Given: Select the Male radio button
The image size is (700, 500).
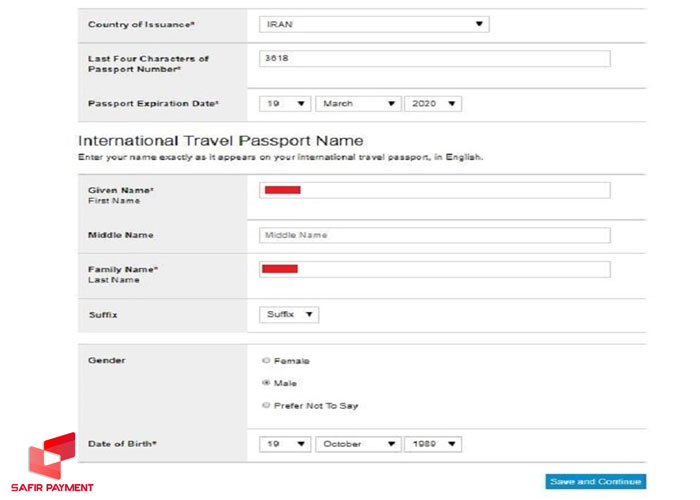Looking at the screenshot, I should pyautogui.click(x=265, y=383).
